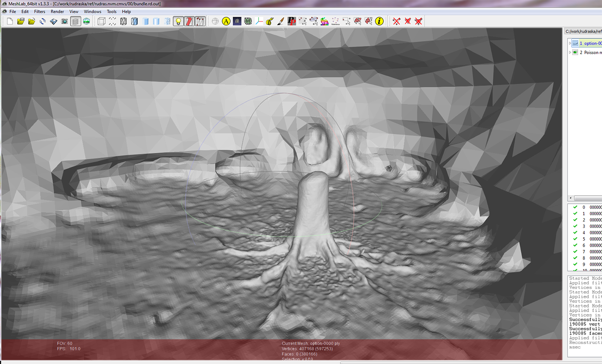This screenshot has height=364, width=602.
Task: Toggle the layer dialog button
Action: click(x=76, y=21)
